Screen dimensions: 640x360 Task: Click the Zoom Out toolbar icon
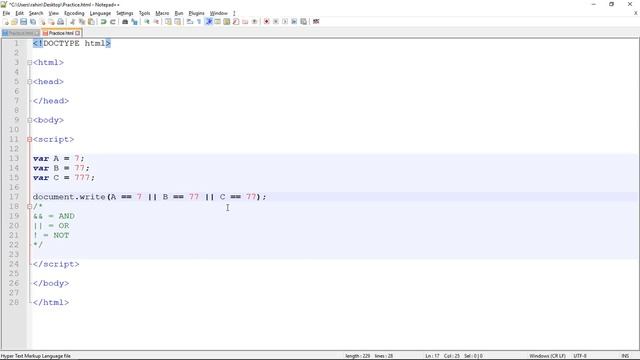tap(156, 22)
